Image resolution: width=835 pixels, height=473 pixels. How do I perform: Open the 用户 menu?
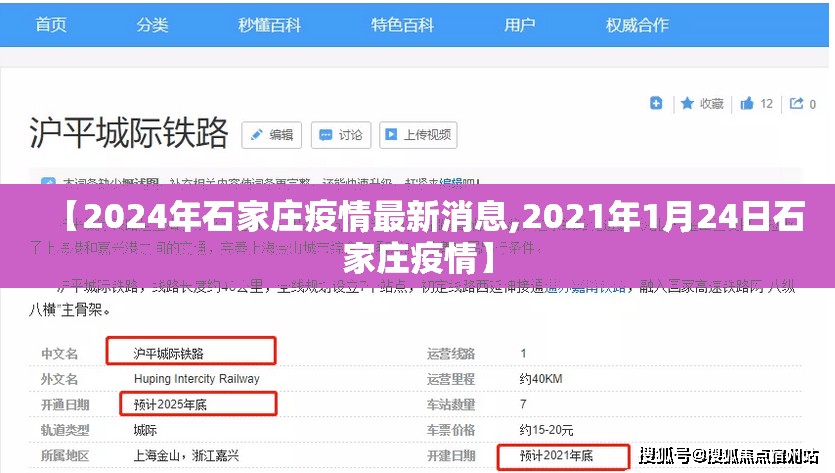(x=519, y=24)
